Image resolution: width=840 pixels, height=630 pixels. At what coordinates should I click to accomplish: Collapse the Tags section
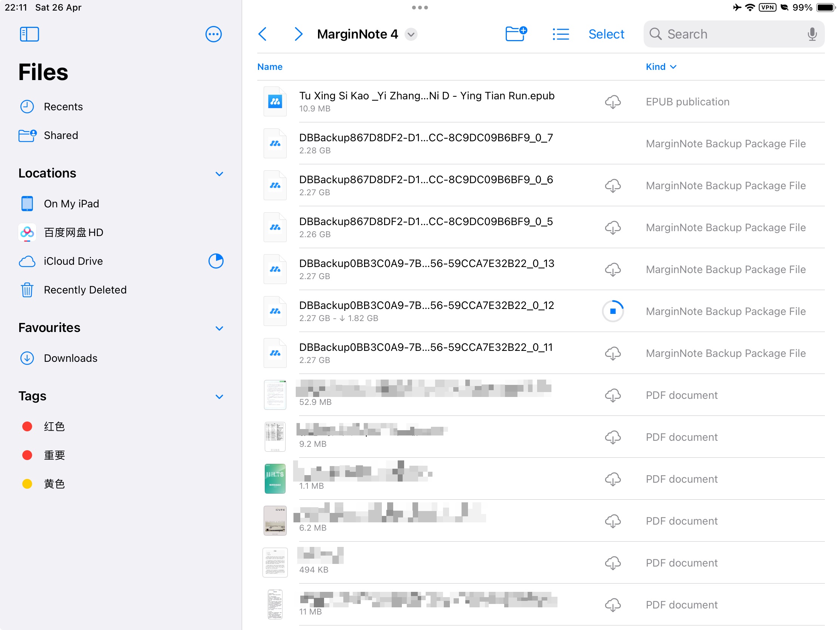[219, 397]
